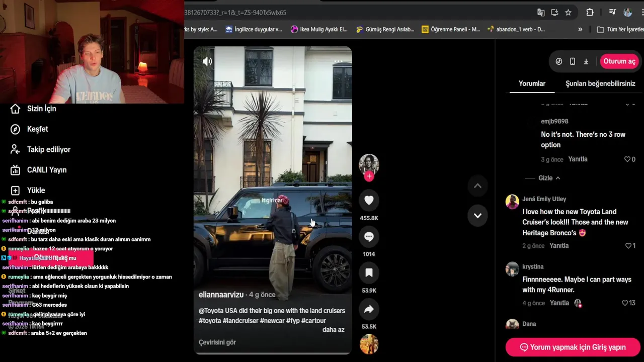This screenshot has height=362, width=644.
Task: Click the install app icon in the address bar
Action: pyautogui.click(x=554, y=13)
